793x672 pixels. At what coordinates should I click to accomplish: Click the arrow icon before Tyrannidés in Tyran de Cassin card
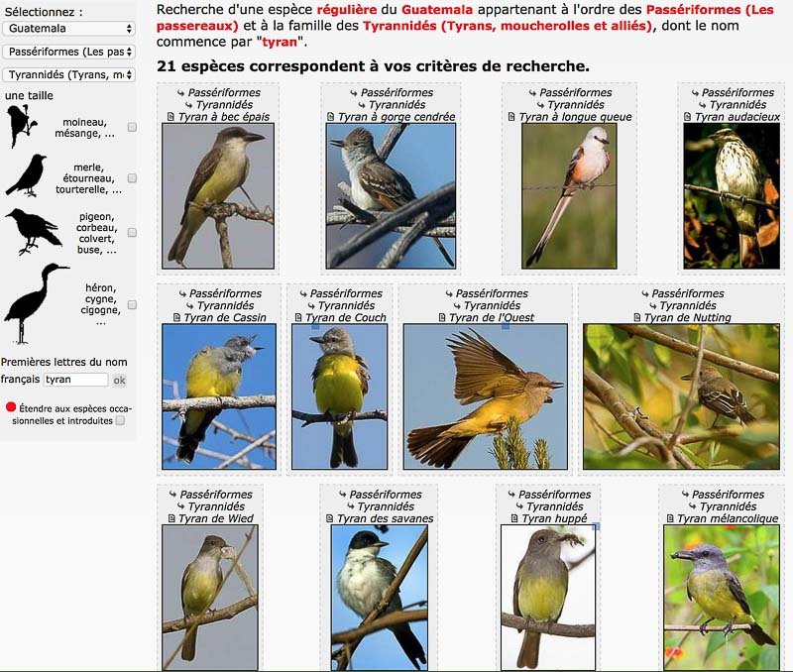point(189,305)
